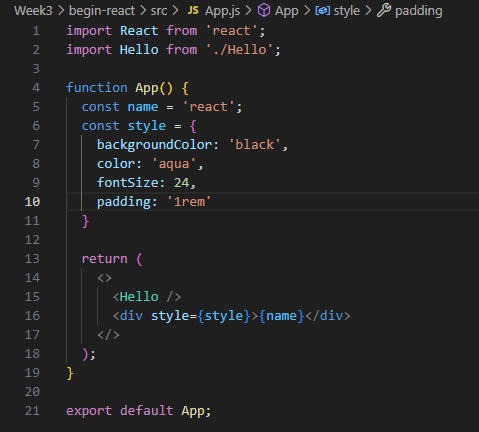Click the App.js breadcrumb file
Image resolution: width=479 pixels, height=432 pixels.
tap(222, 11)
